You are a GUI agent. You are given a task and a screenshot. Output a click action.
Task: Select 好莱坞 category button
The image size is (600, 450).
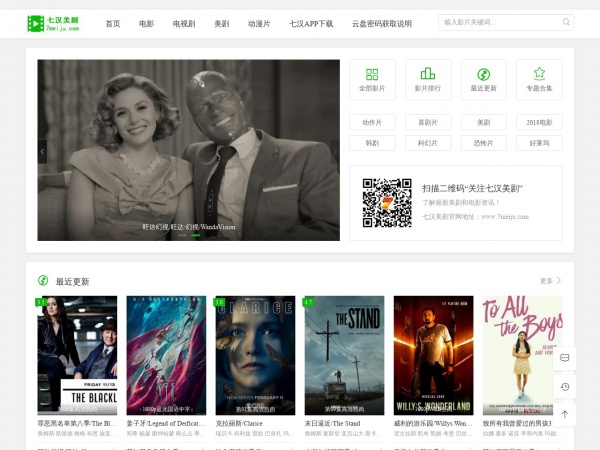point(539,143)
